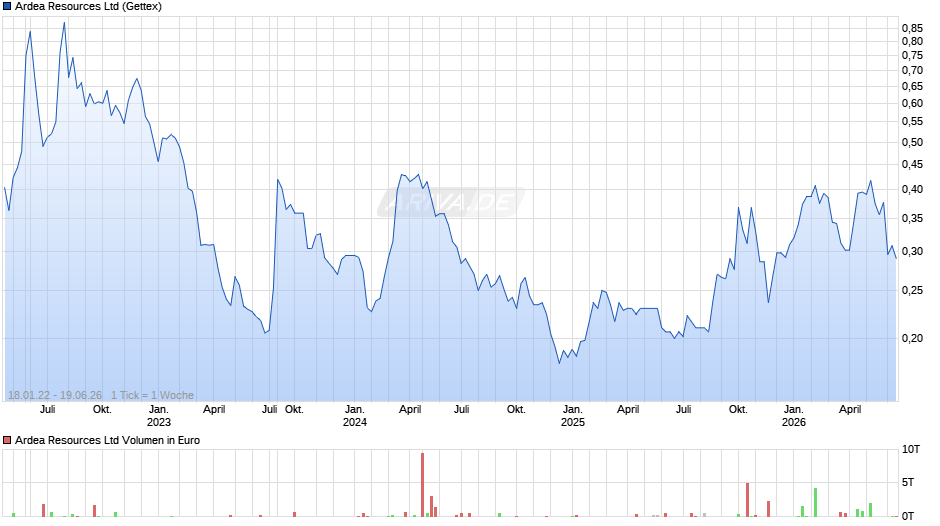The image size is (940, 526).
Task: Click the tallest red volume bar in 2024
Action: 423,485
